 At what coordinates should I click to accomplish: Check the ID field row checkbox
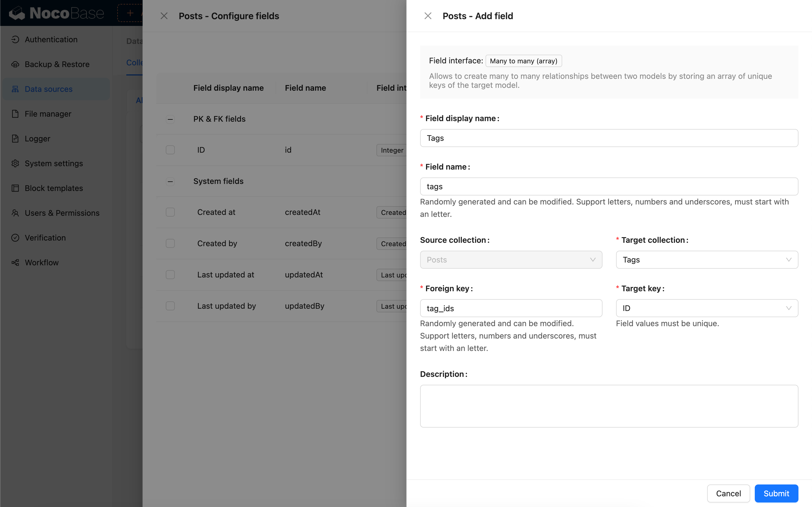click(x=170, y=150)
